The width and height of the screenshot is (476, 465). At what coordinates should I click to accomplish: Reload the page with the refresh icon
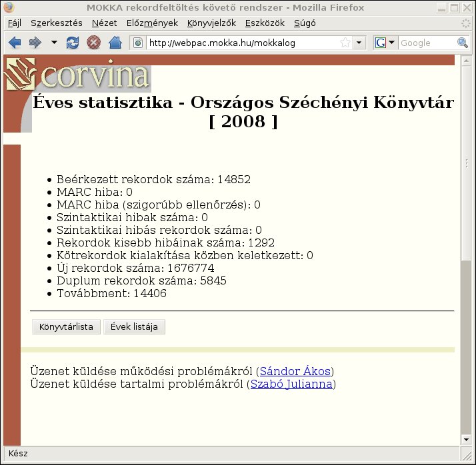[x=73, y=43]
